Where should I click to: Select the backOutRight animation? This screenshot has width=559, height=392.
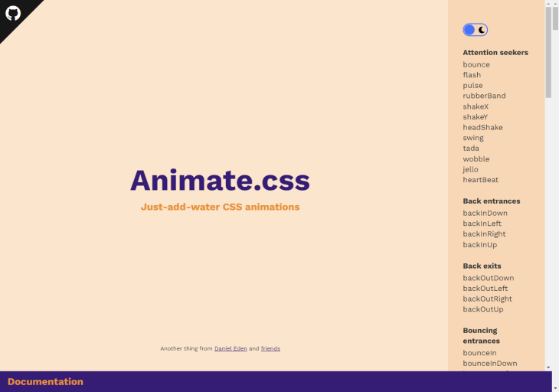487,299
